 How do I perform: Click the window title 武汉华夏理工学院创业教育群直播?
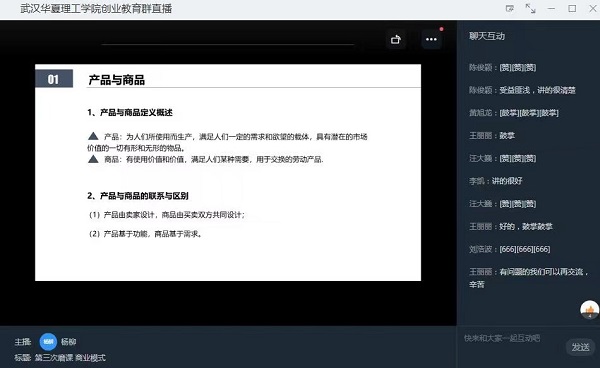tap(96, 8)
